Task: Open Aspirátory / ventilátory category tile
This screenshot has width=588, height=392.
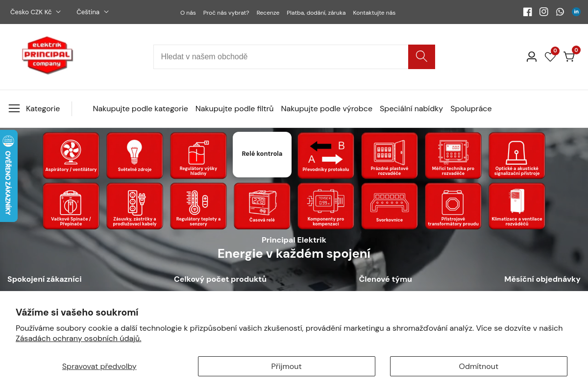Action: [x=71, y=155]
